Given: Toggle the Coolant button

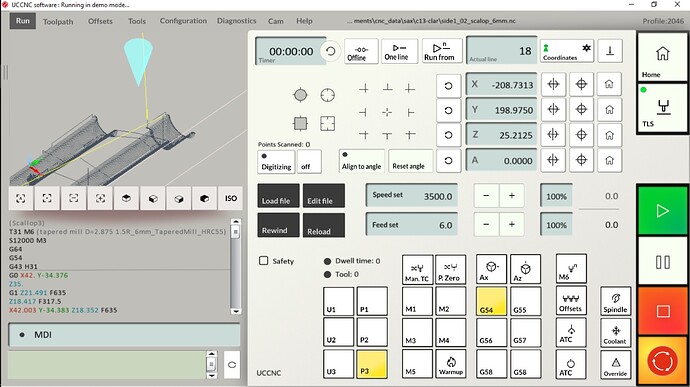Looking at the screenshot, I should (x=615, y=333).
